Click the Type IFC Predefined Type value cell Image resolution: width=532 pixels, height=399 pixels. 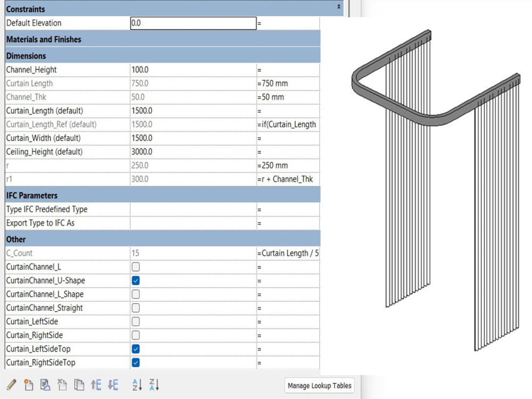tap(194, 209)
